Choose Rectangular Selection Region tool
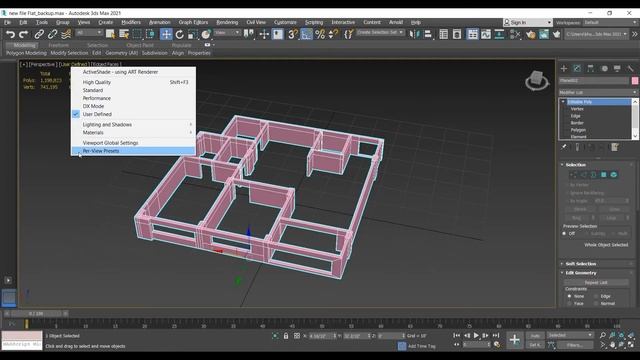This screenshot has height=360, width=640. click(137, 34)
